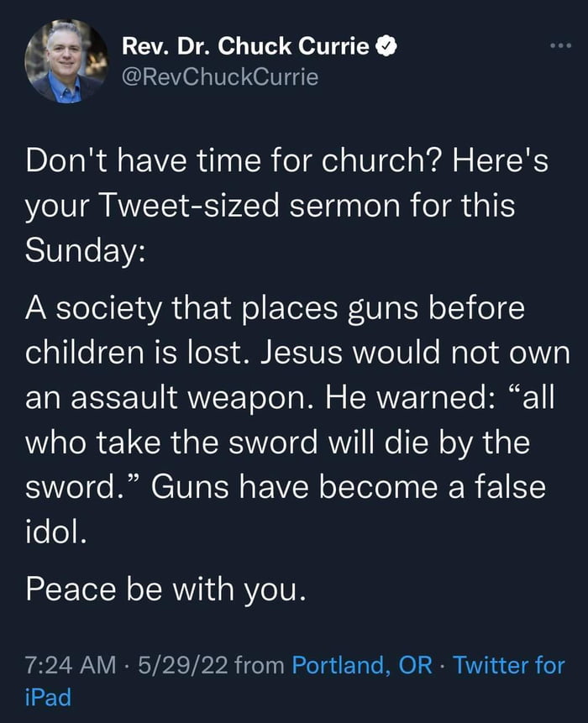
Task: Click "A society that places guns before"
Action: tap(275, 308)
